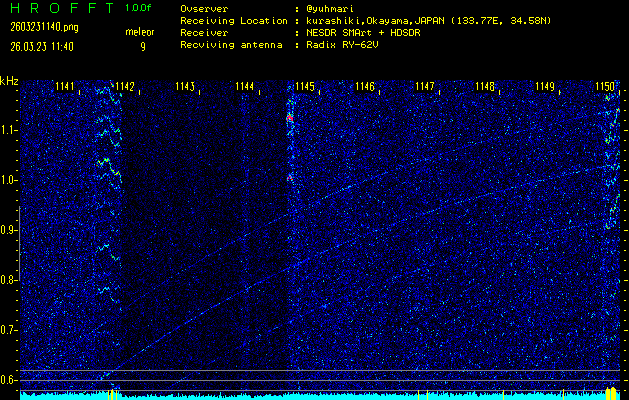Click the 1141 time marker

point(65,87)
